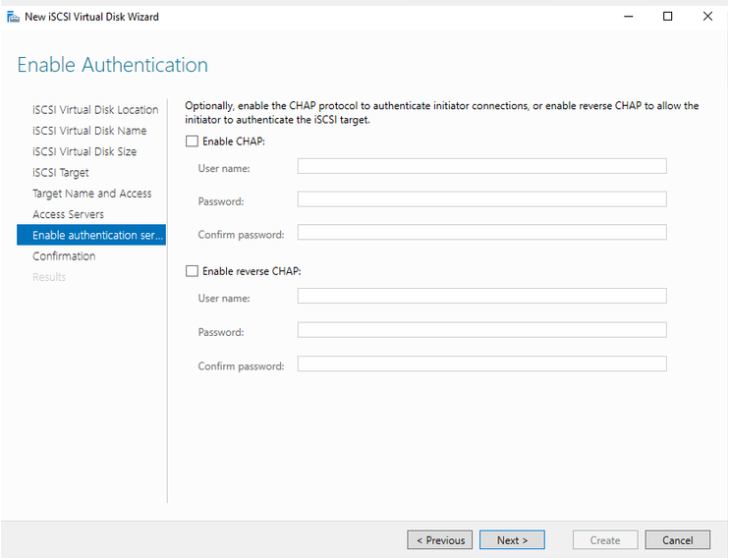Click the reverse CHAP Confirm password field

481,364
